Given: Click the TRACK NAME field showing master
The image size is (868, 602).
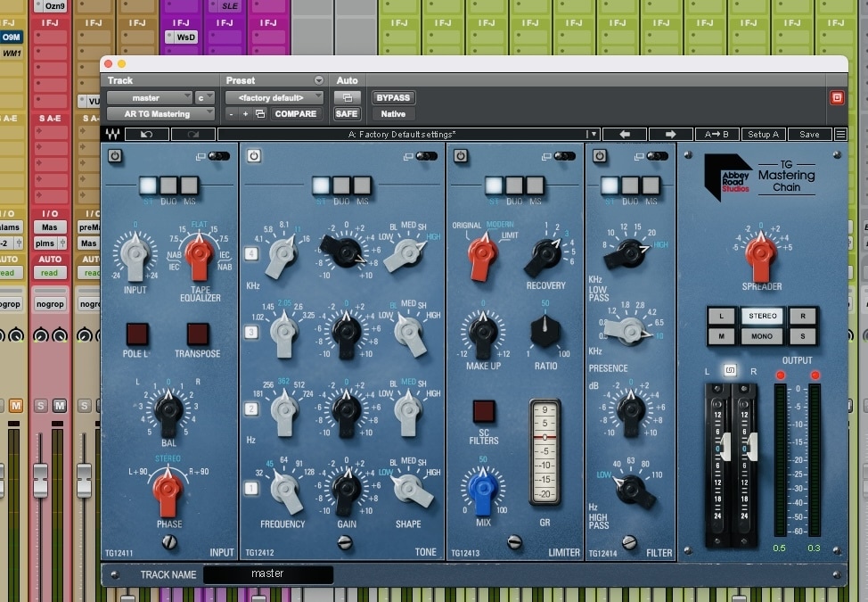Looking at the screenshot, I should click(268, 574).
